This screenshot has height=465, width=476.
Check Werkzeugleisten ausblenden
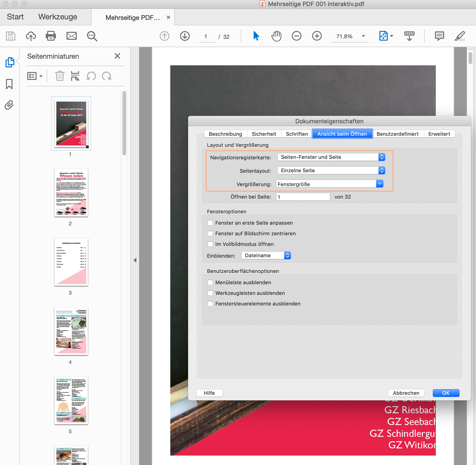(210, 293)
